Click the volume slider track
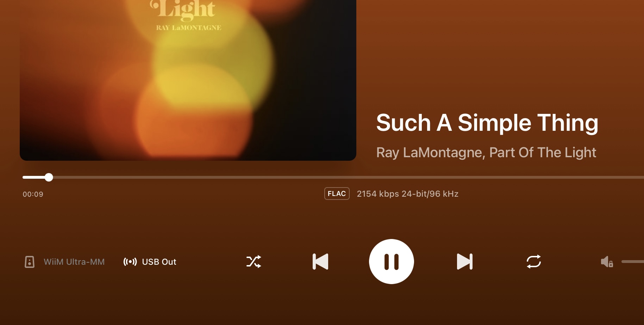 click(633, 262)
